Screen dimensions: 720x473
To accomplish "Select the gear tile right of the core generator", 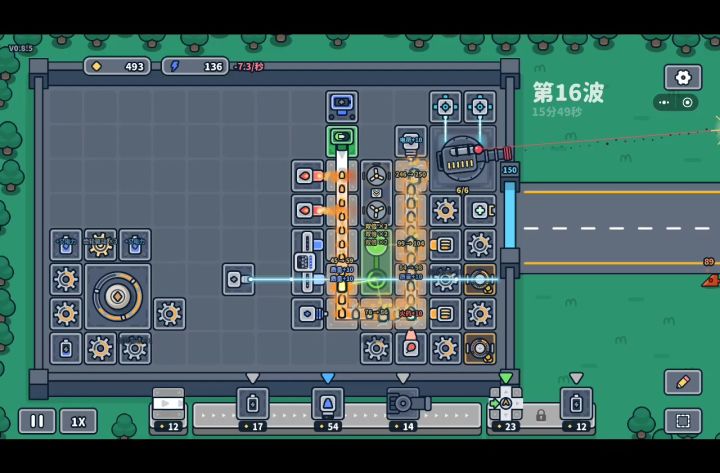I will coord(169,314).
